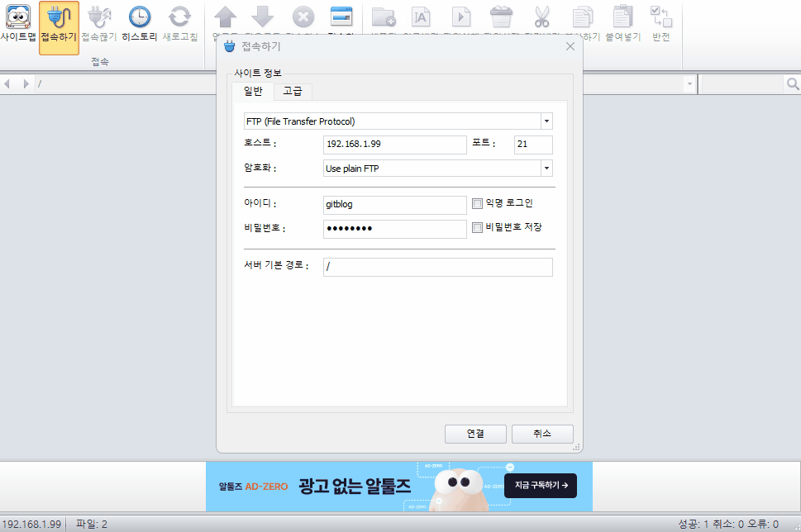Expand the 암호화 Use plain FTP dropdown

[x=546, y=169]
